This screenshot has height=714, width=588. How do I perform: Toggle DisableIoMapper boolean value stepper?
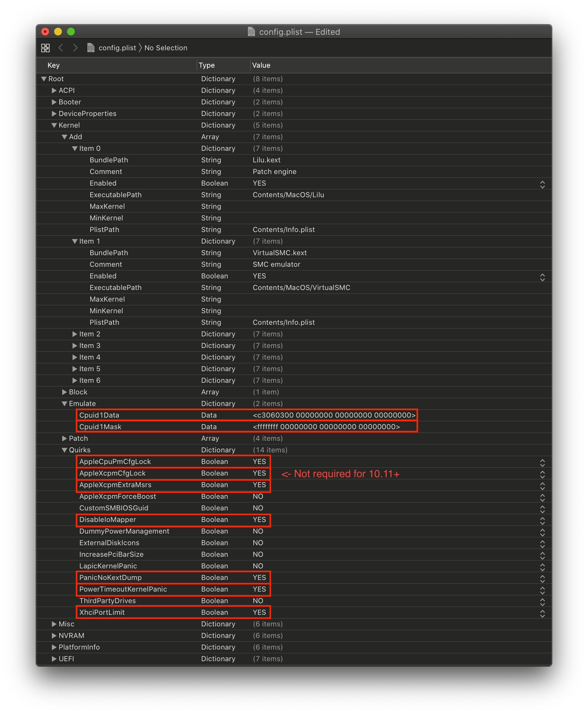[x=542, y=520]
